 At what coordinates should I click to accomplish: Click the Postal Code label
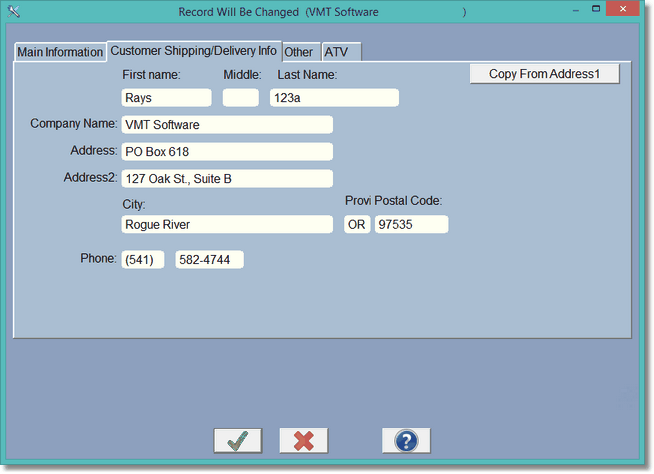408,201
